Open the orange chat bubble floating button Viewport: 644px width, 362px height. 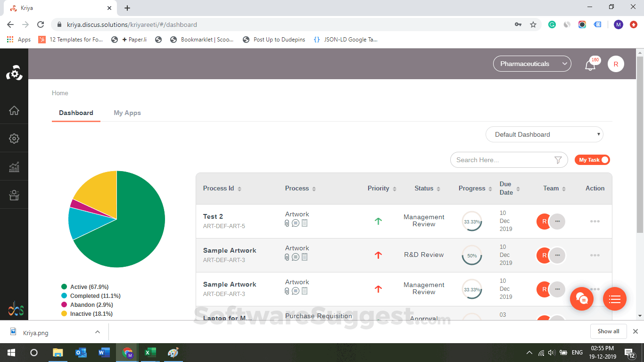point(581,299)
